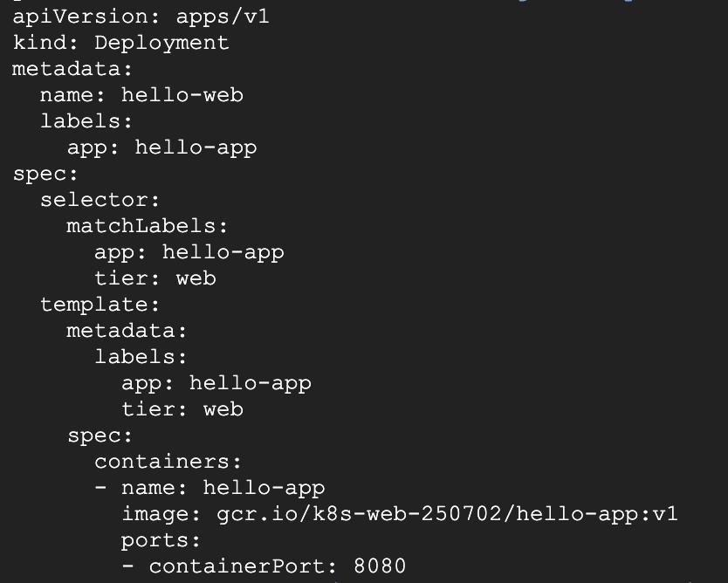Select the matchLabels key
The image size is (728, 583).
pyautogui.click(x=147, y=226)
